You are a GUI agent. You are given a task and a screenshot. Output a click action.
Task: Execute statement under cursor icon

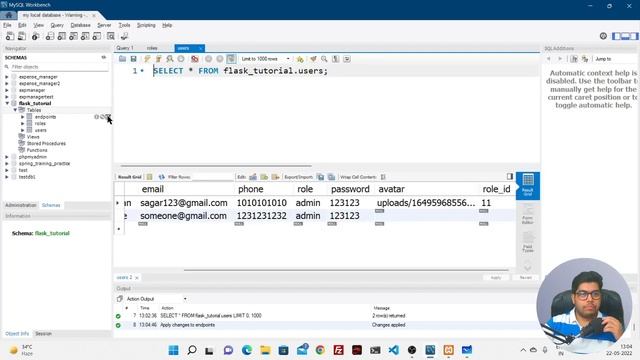(x=159, y=59)
